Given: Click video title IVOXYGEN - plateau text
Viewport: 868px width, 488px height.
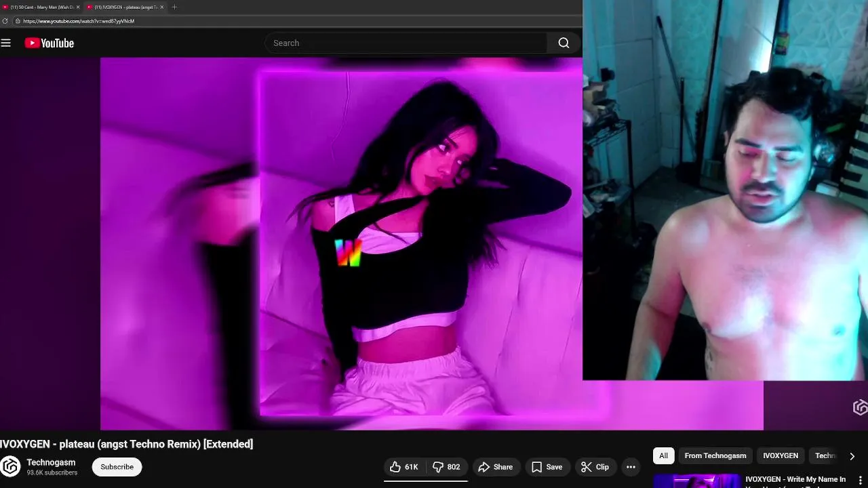Looking at the screenshot, I should [126, 444].
